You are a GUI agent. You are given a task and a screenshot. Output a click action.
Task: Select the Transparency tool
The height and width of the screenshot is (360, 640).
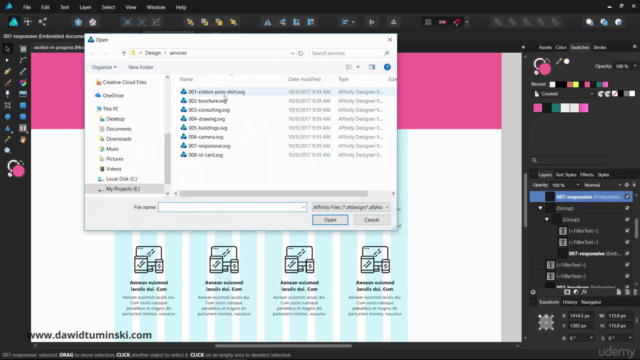coord(7,94)
